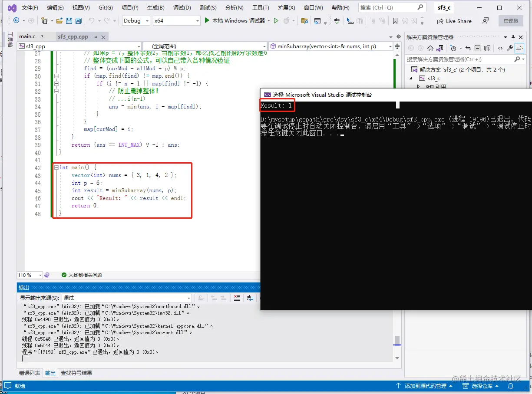532x394 pixels.
Task: Open the x64 platform dropdown
Action: [176, 20]
